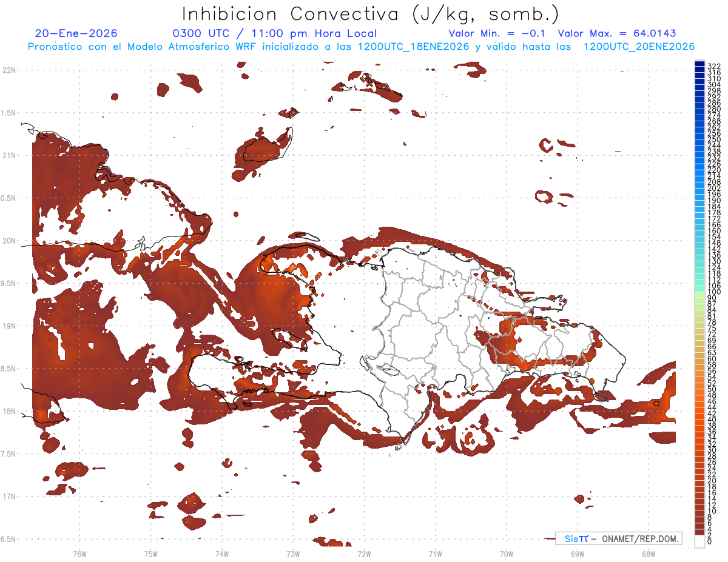Click the "71W" longitude label
Viewport: 728px width, 562px height.
(435, 553)
